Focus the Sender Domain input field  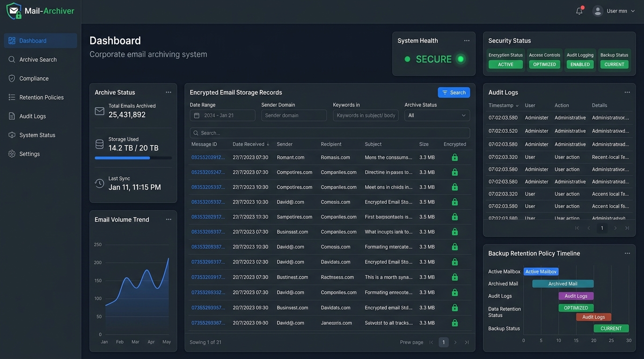coord(294,115)
